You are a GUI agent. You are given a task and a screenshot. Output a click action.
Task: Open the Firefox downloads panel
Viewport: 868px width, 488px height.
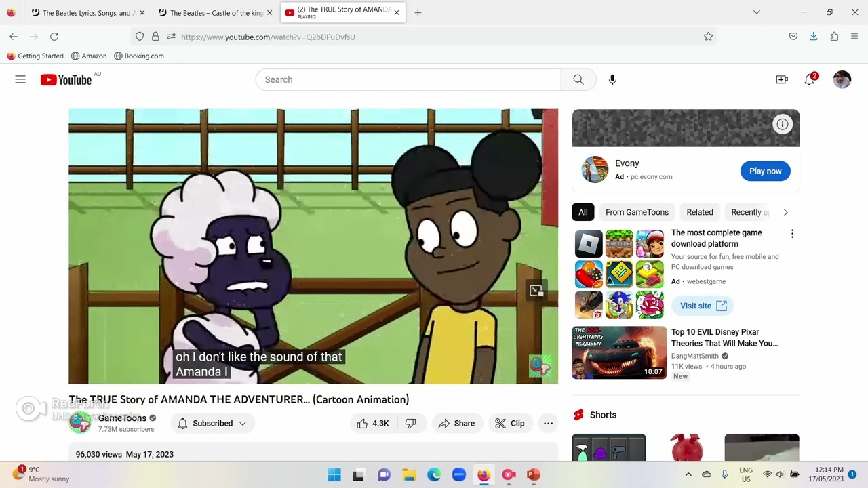pos(813,37)
